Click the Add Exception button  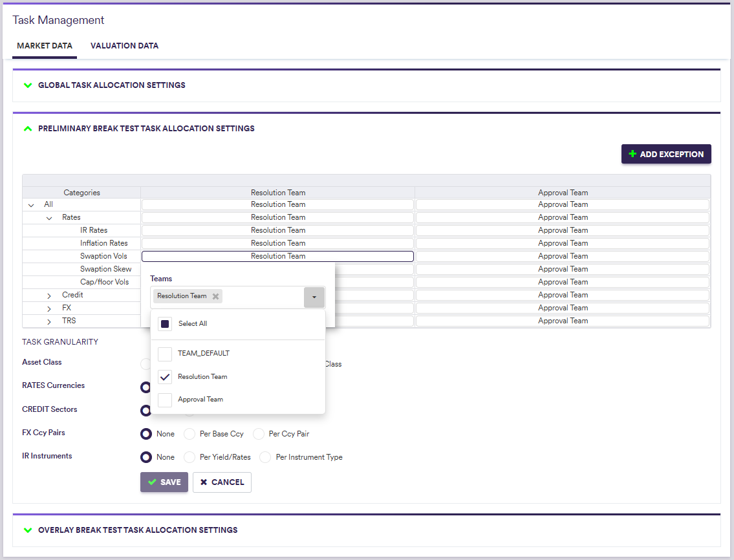point(666,155)
